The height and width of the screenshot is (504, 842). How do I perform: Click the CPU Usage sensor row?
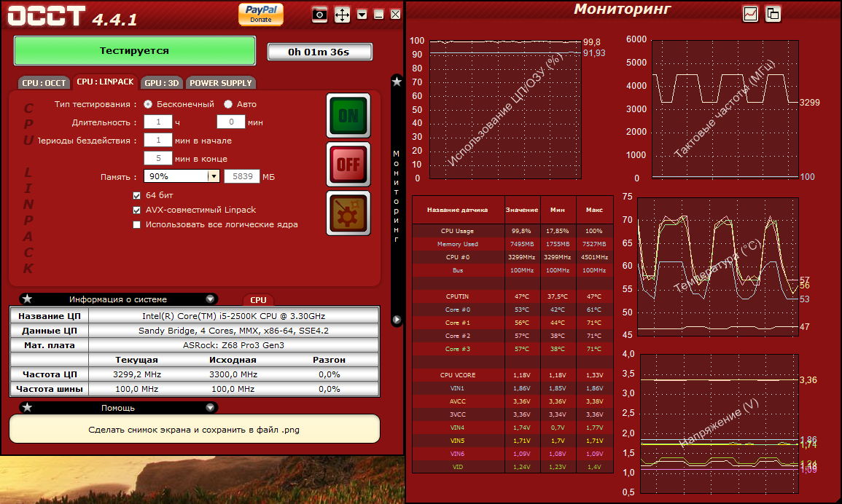click(512, 231)
